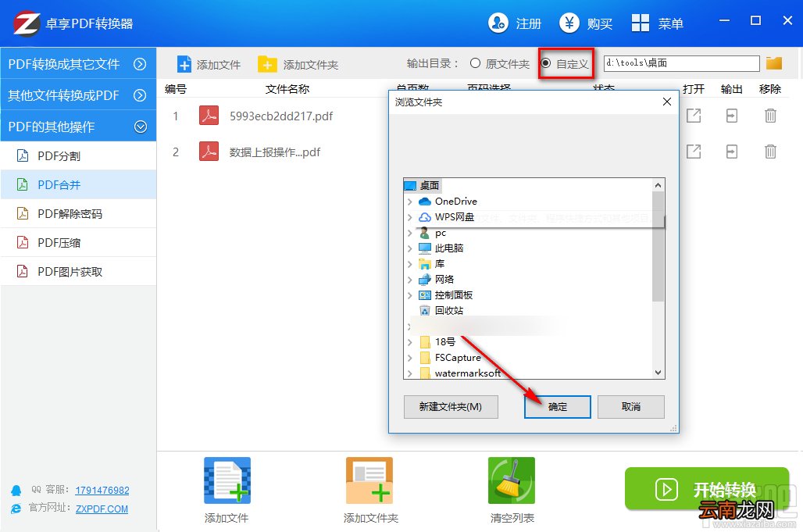This screenshot has width=803, height=532.
Task: Open output for 5993ecb2dd217.pdf row
Action: pyautogui.click(x=694, y=116)
